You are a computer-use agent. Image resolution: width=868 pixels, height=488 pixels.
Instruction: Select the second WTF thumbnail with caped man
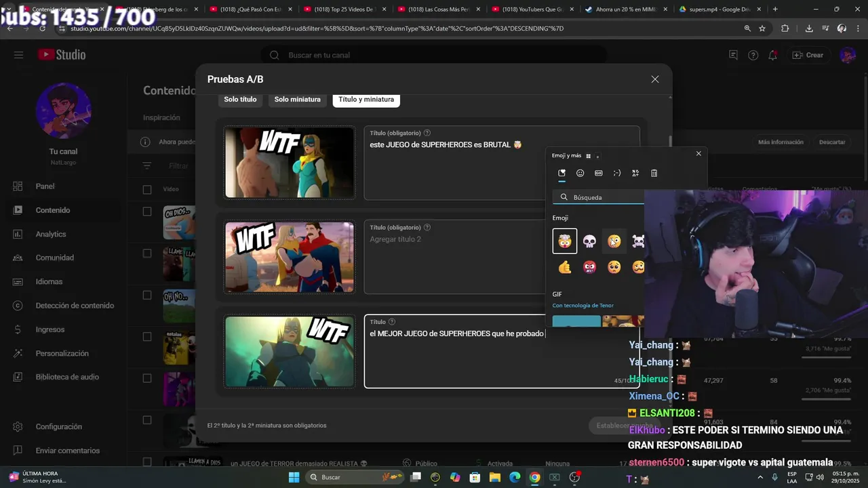coord(290,257)
